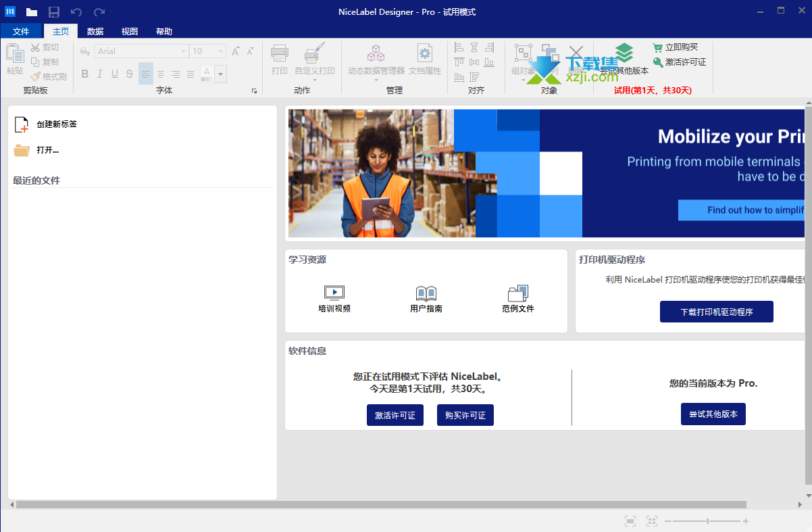Click the blue 激活许可证 button under 软件信息
Image resolution: width=812 pixels, height=532 pixels.
[395, 415]
